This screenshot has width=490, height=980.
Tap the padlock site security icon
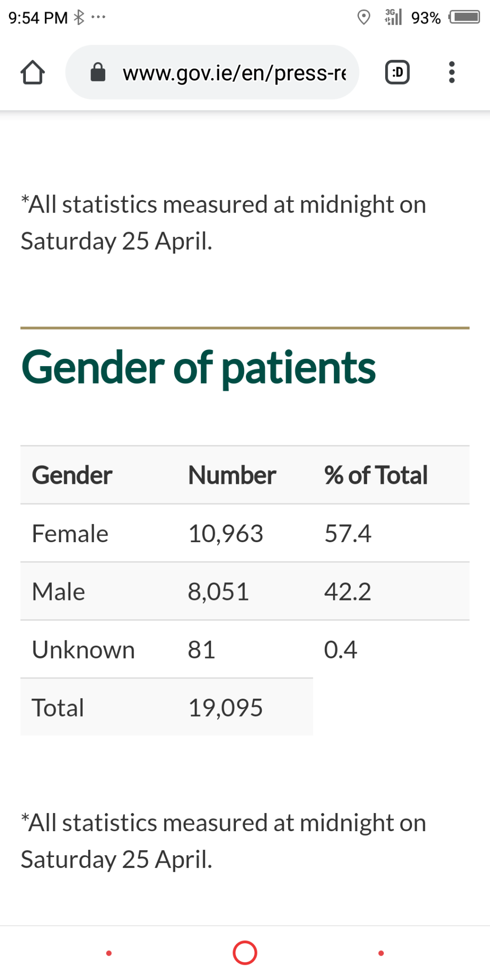click(x=98, y=73)
